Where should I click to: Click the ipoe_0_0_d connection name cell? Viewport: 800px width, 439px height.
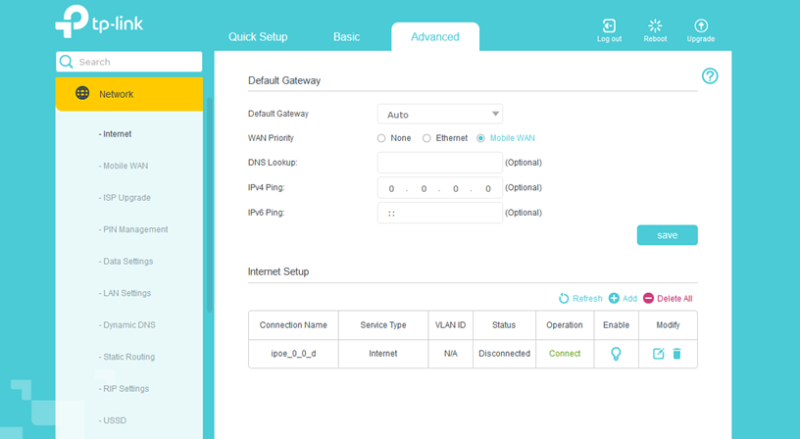(293, 353)
